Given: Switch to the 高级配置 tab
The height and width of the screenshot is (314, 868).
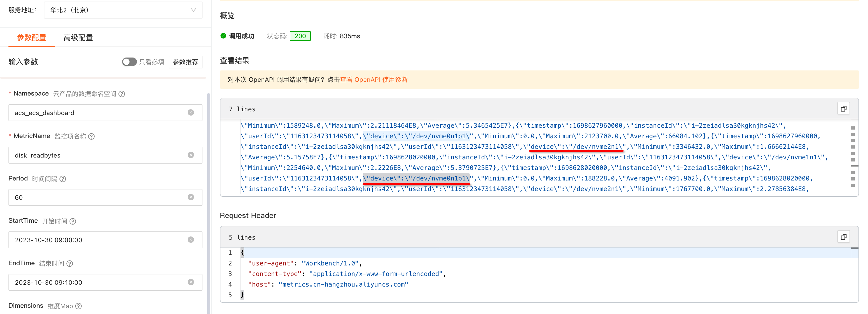Looking at the screenshot, I should pyautogui.click(x=78, y=37).
